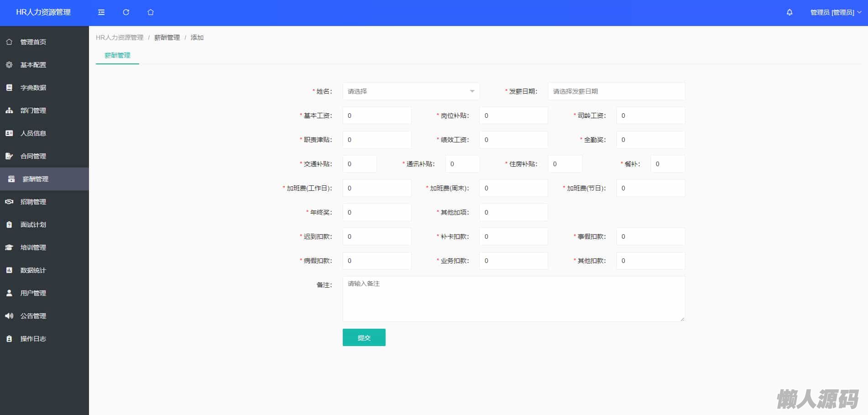Viewport: 868px width, 415px height.
Task: Click the megaphone icon beside 公告管理
Action: 9,316
